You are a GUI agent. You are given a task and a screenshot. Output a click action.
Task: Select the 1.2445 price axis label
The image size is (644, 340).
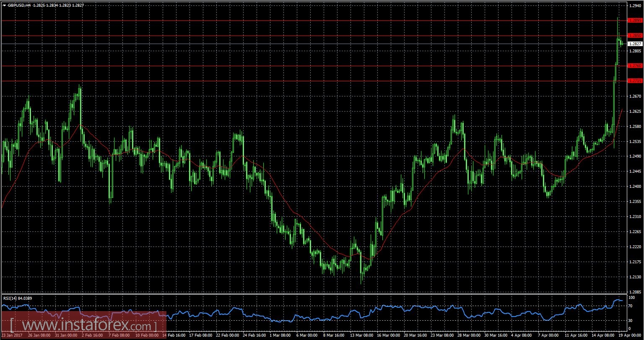pyautogui.click(x=635, y=171)
